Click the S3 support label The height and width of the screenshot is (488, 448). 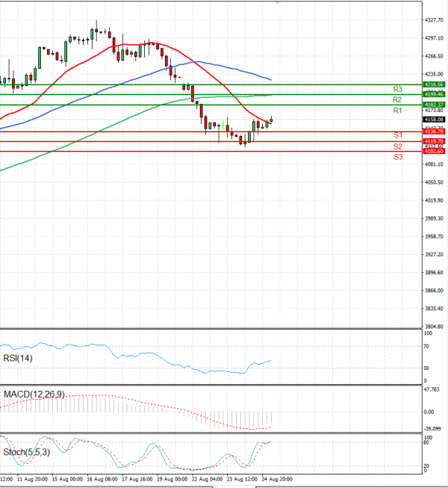(398, 157)
